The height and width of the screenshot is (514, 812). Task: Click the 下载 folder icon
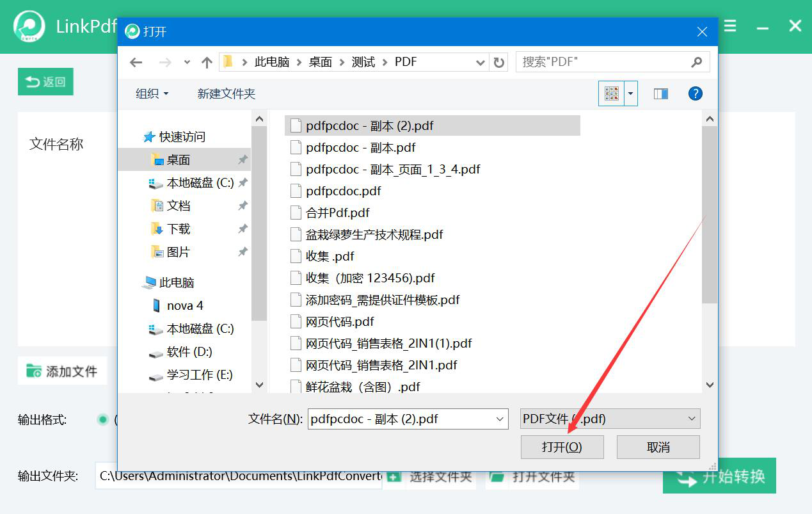point(156,229)
